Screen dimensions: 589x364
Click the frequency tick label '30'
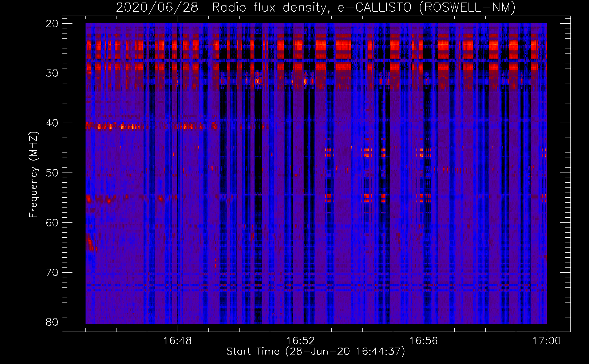click(52, 73)
